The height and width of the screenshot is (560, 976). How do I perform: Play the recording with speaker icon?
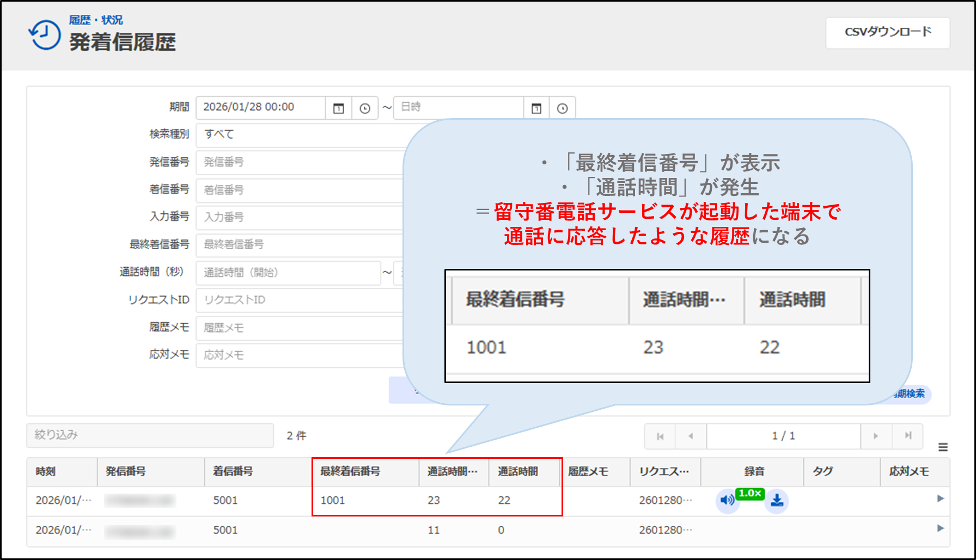click(727, 500)
